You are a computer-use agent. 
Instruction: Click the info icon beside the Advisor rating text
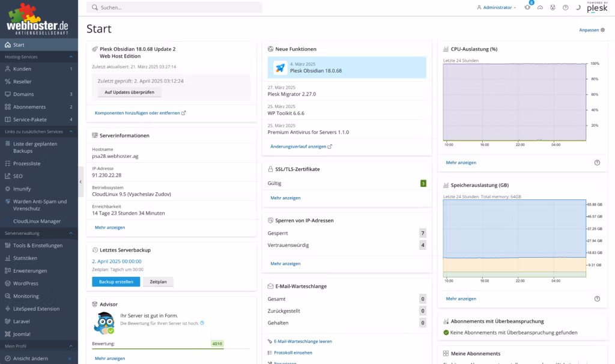(x=202, y=323)
